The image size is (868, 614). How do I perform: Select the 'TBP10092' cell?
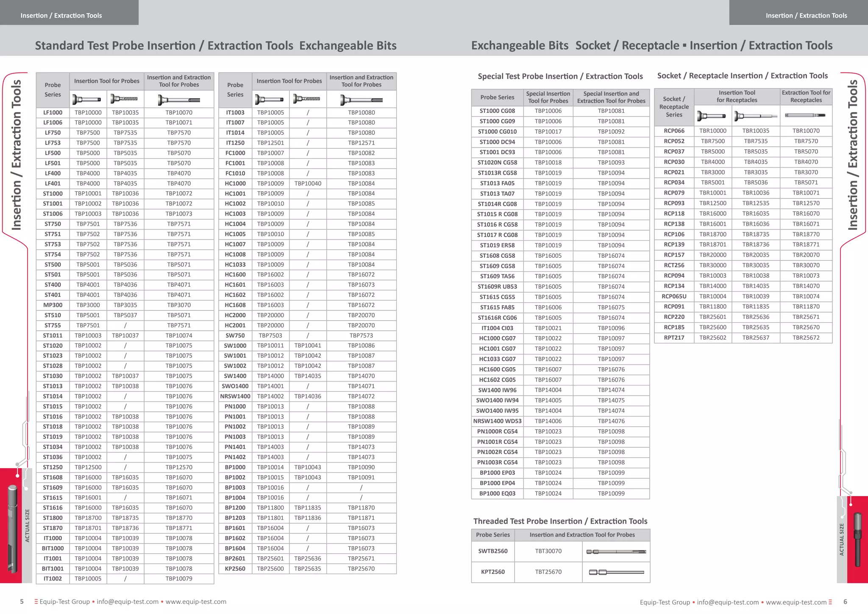[x=611, y=131]
